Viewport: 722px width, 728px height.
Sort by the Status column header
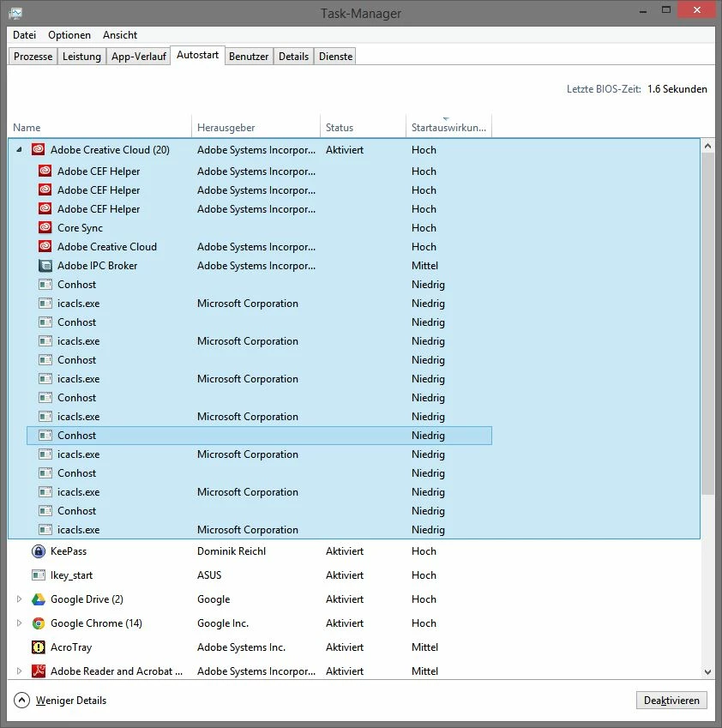click(x=363, y=127)
